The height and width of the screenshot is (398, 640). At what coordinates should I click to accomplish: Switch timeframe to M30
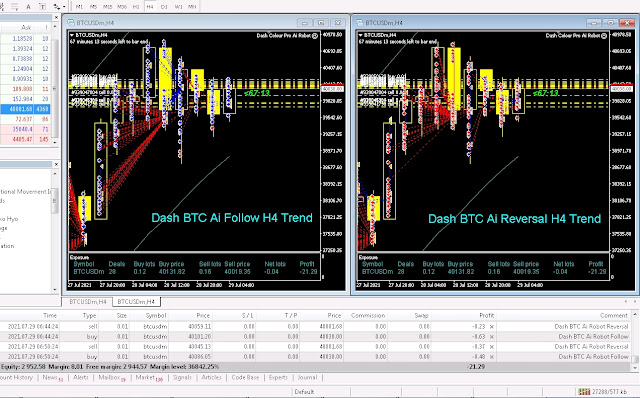pyautogui.click(x=122, y=7)
